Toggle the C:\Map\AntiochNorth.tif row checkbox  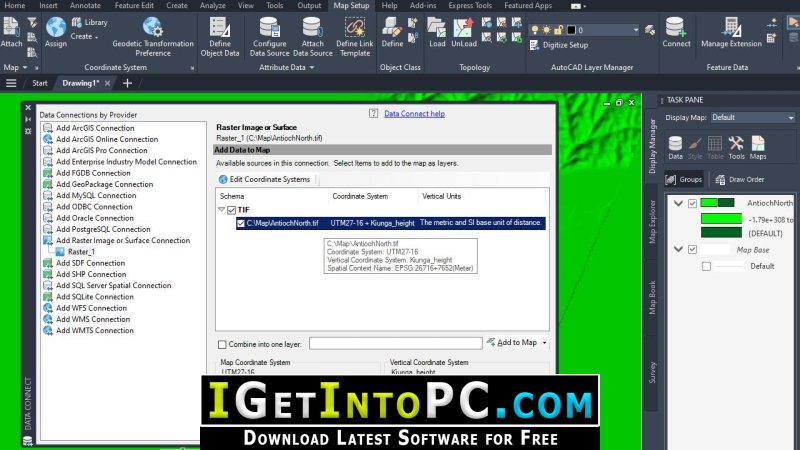point(241,223)
